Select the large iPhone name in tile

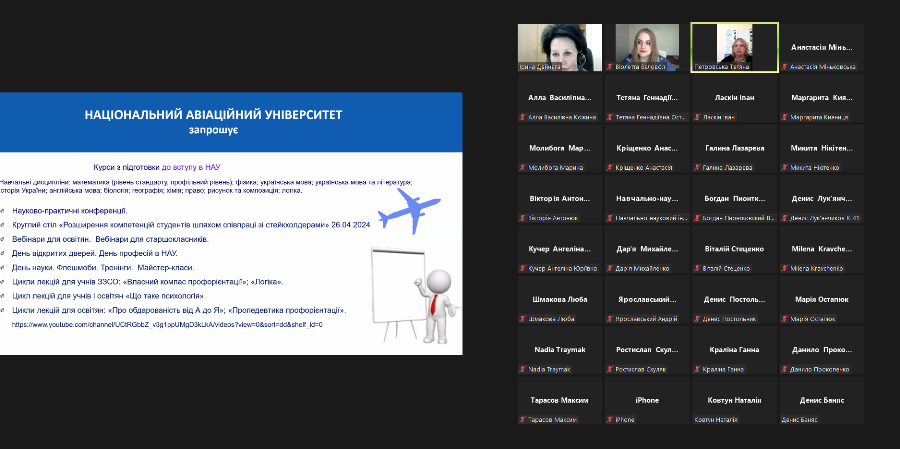(647, 400)
